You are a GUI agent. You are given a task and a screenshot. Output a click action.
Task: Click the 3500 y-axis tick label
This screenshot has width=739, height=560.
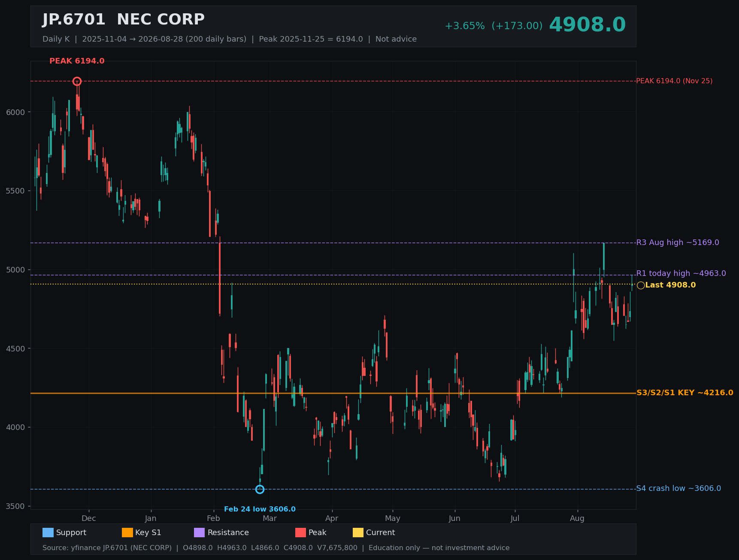[15, 506]
